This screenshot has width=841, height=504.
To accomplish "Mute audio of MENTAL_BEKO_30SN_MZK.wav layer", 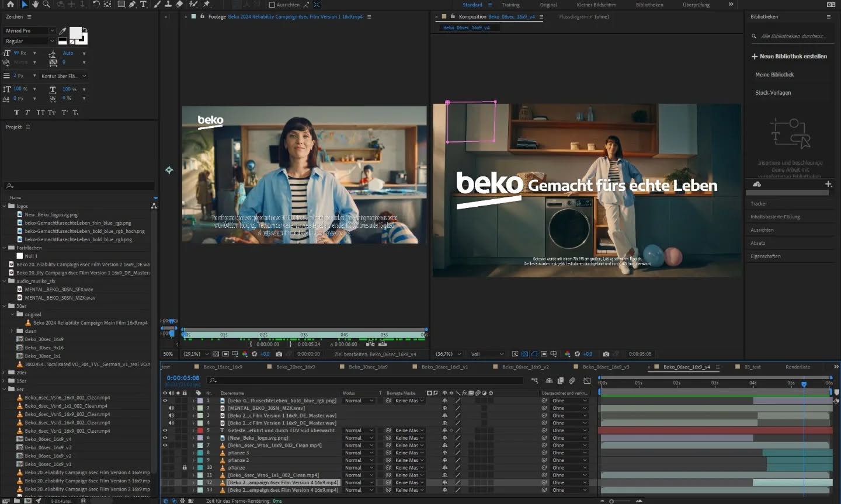I will [x=171, y=408].
